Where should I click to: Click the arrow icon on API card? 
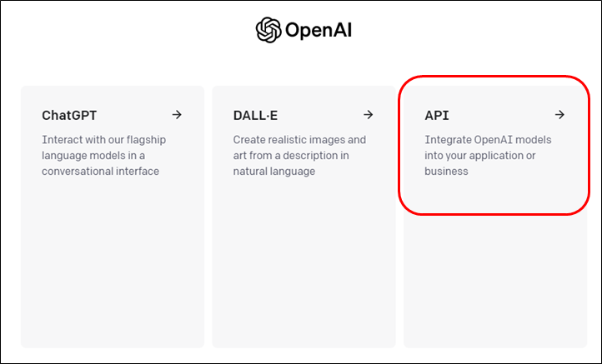[x=559, y=114]
